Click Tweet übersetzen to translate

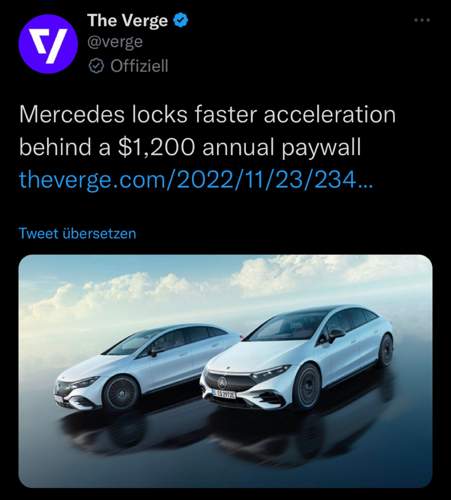[77, 233]
